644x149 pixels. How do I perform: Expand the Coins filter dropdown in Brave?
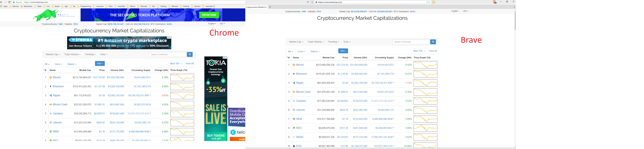[x=302, y=52]
